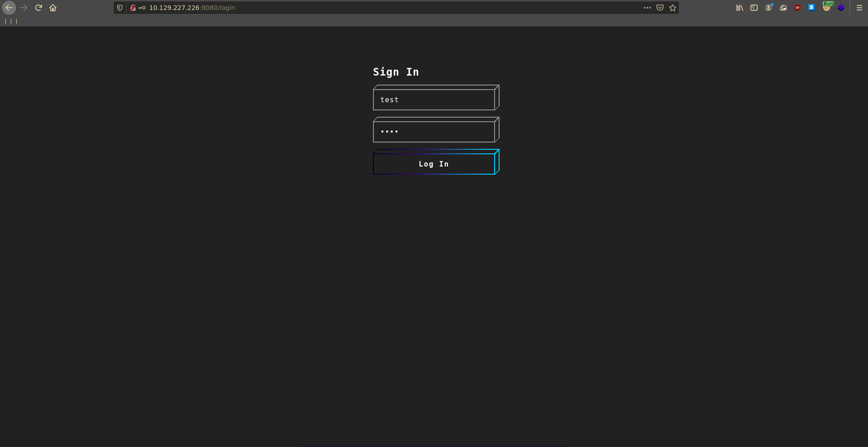The image size is (868, 447).
Task: Reload the current login page
Action: pos(38,8)
